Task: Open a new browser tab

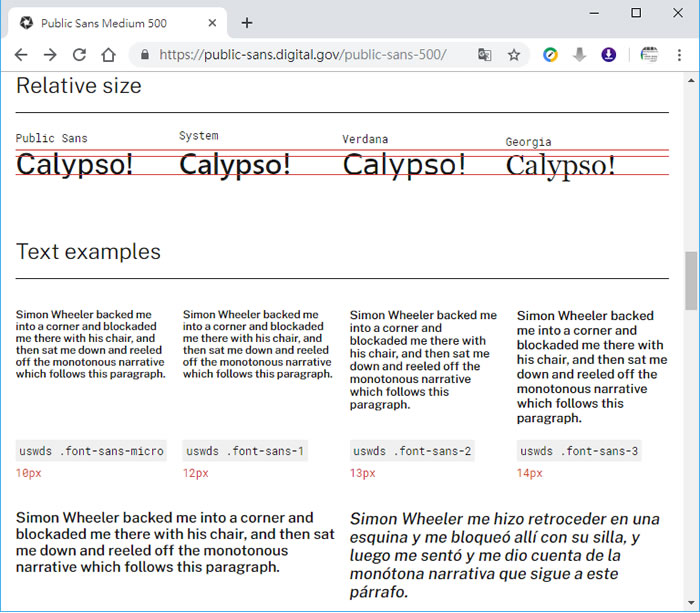Action: click(247, 23)
